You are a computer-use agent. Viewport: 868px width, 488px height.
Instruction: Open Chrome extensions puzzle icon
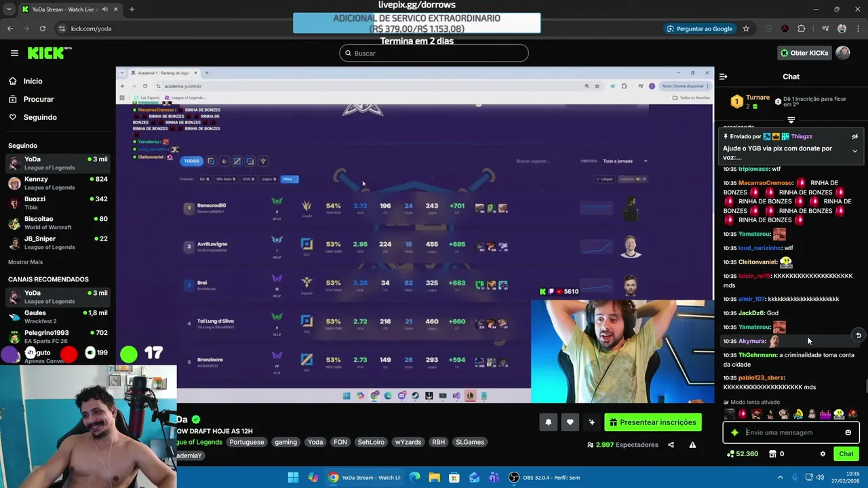click(x=802, y=28)
